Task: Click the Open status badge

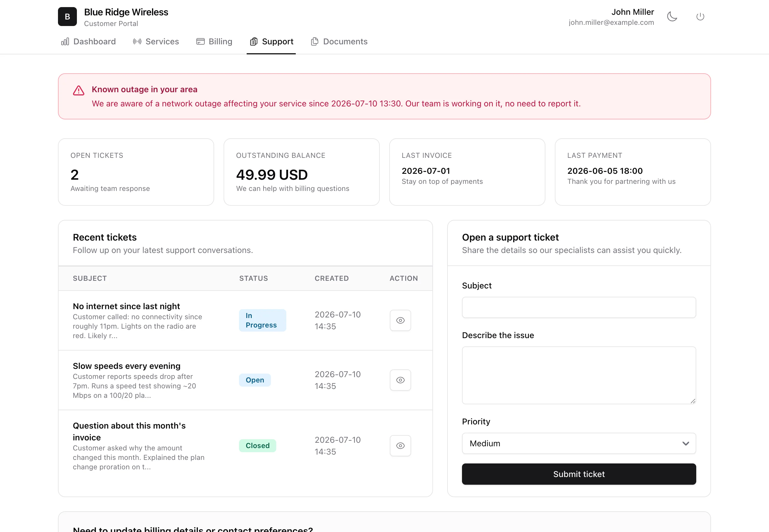Action: coord(255,380)
